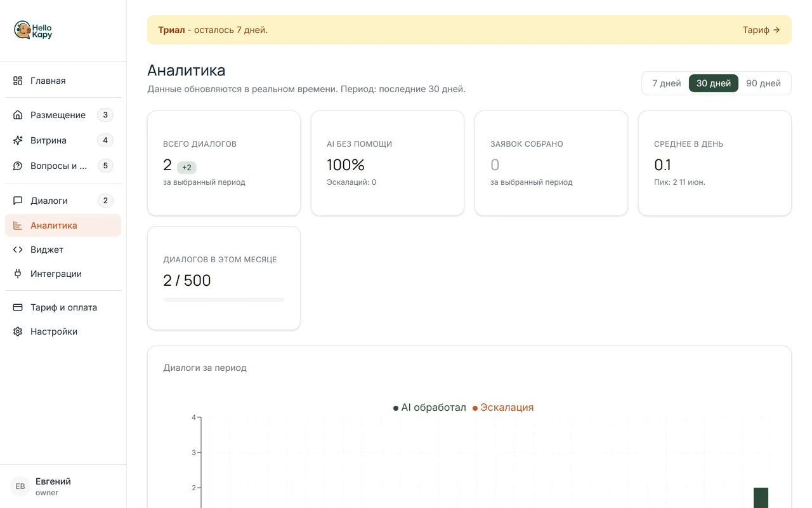Click the Настройки gear icon
Viewport: 812px width, 508px height.
pyautogui.click(x=18, y=331)
